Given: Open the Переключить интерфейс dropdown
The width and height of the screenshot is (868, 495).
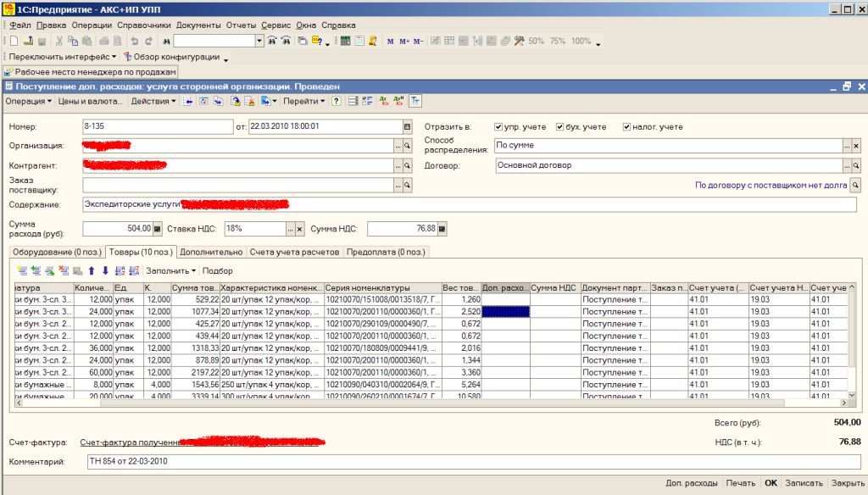Looking at the screenshot, I should tap(63, 57).
